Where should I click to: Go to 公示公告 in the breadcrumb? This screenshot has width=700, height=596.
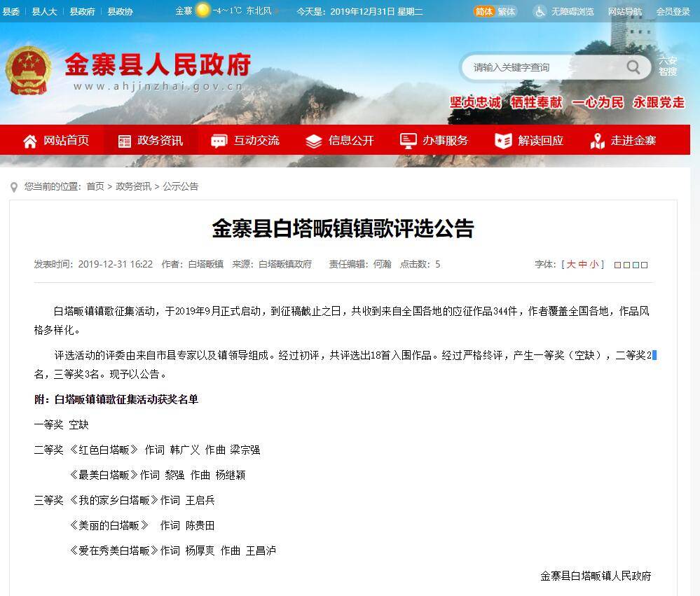(180, 186)
